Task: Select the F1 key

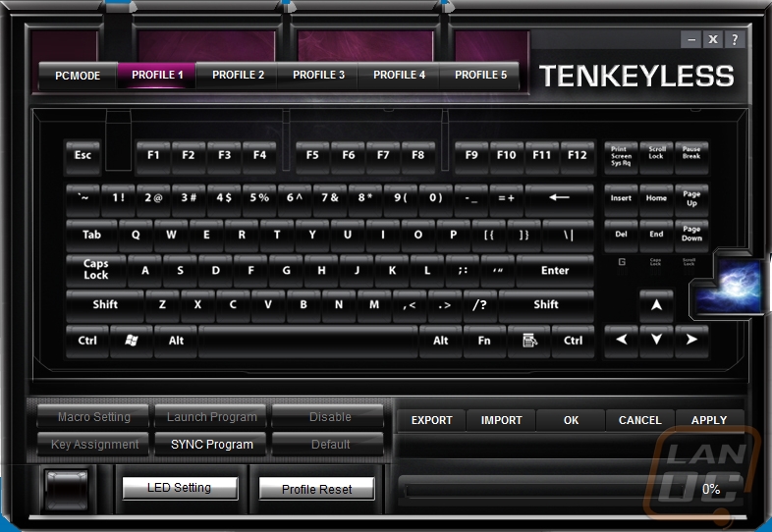Action: click(x=153, y=157)
